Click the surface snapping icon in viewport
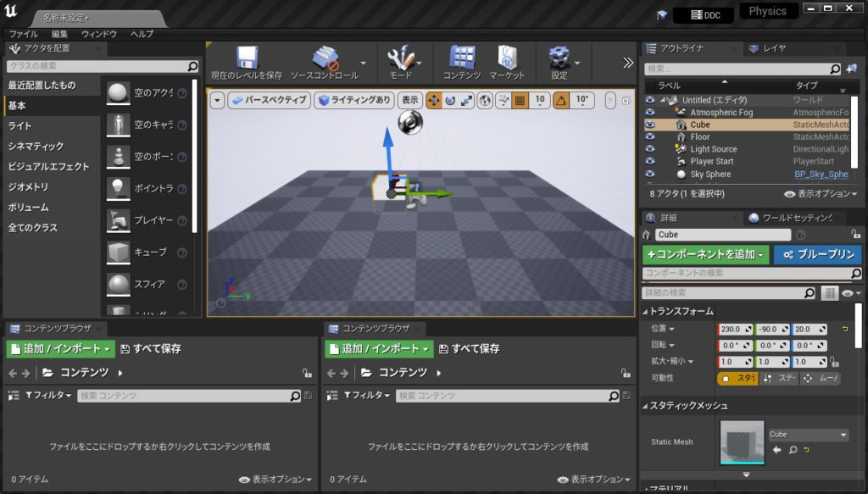This screenshot has height=494, width=868. click(504, 100)
